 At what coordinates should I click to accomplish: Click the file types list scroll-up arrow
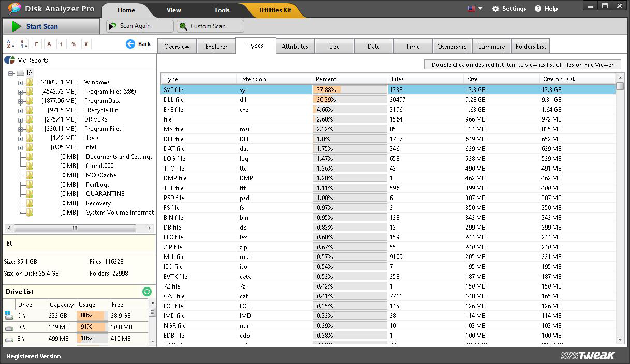point(620,78)
